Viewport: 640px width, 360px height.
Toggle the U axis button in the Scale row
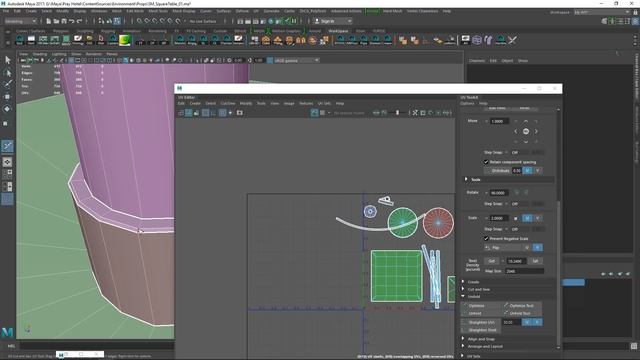point(527,218)
